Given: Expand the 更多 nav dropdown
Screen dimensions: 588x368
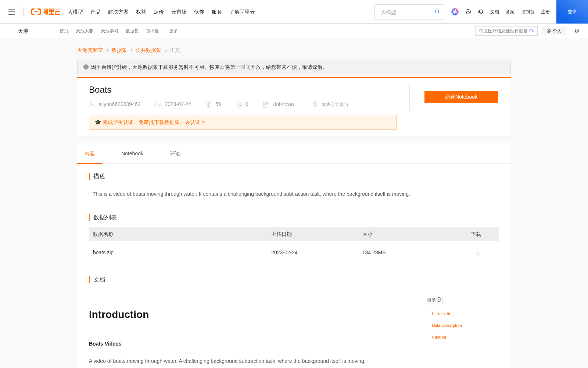Looking at the screenshot, I should [x=173, y=31].
